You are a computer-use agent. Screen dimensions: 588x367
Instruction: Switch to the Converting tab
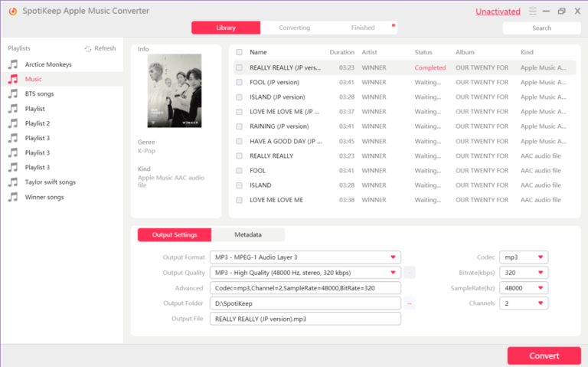coord(294,28)
